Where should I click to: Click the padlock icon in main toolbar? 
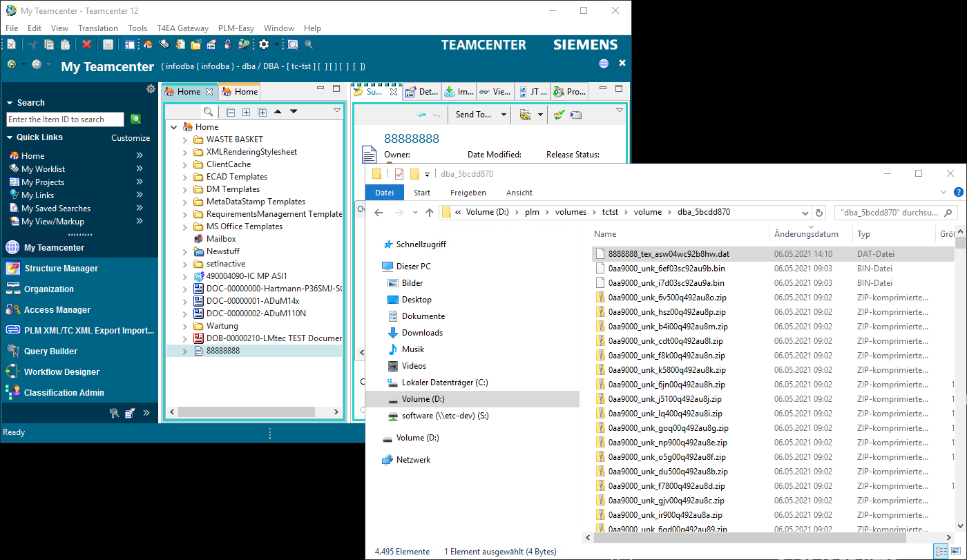point(227,45)
